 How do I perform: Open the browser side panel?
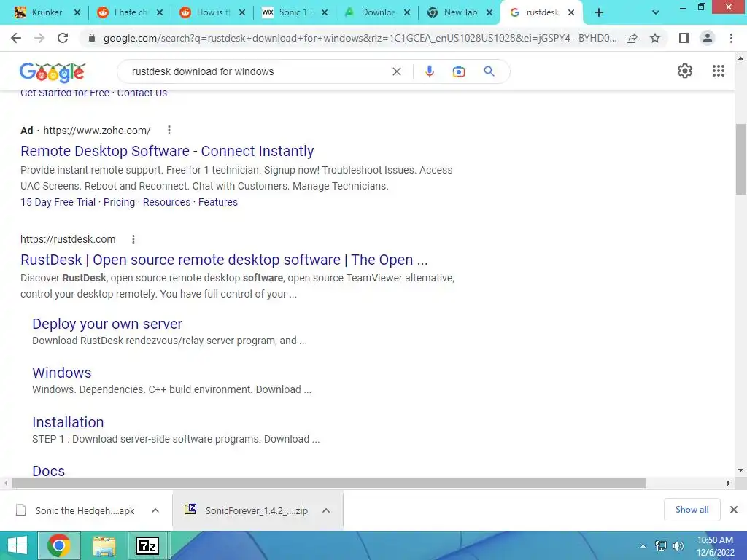coord(684,38)
